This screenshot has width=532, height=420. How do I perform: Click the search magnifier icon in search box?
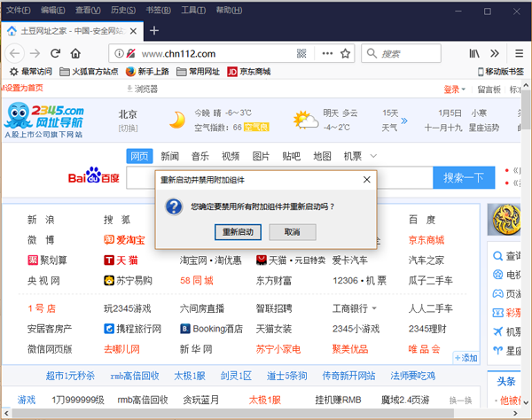pos(372,53)
